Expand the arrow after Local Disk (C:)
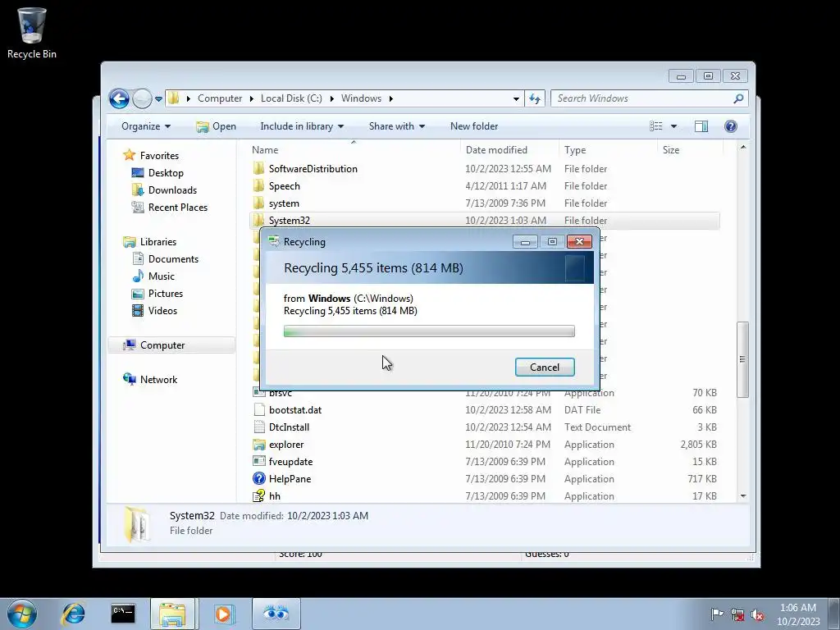Screen dimensions: 840x630 (x=331, y=98)
